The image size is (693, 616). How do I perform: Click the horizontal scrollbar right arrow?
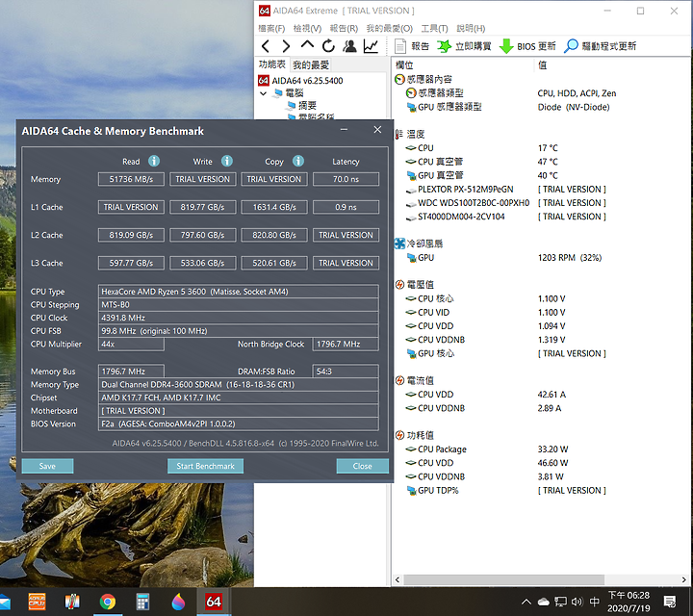(683, 579)
